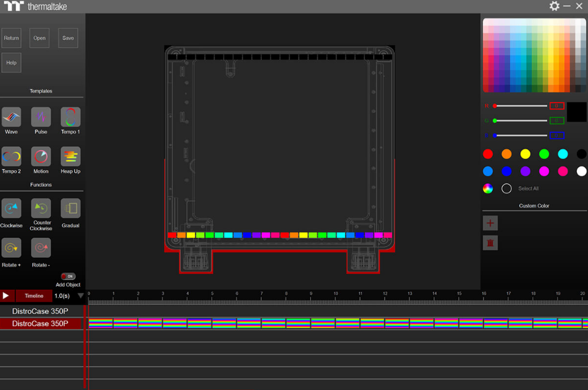Choose the Tempo 1 template
The width and height of the screenshot is (588, 390).
pos(70,117)
